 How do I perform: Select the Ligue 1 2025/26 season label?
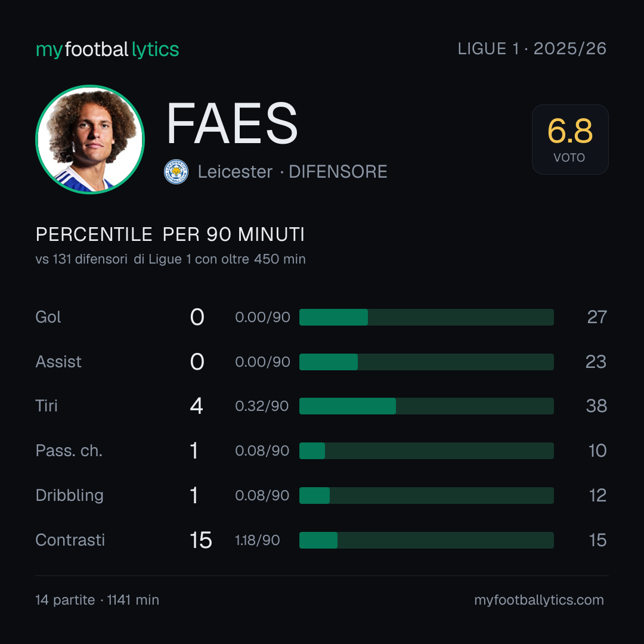pos(532,49)
